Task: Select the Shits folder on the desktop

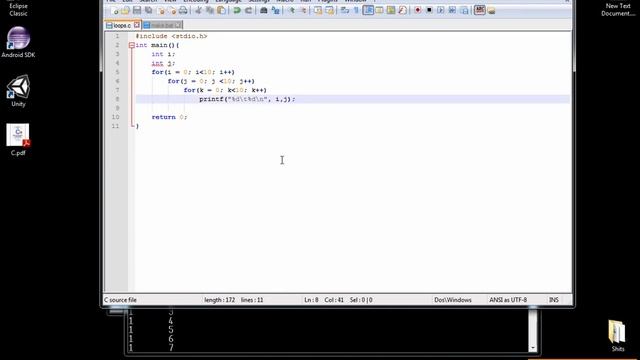Action: point(618,336)
